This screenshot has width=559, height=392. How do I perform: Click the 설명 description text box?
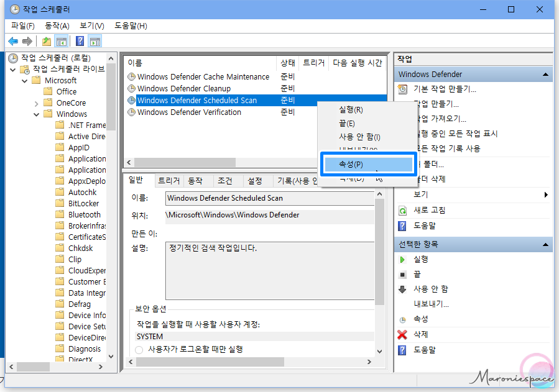[x=270, y=271]
